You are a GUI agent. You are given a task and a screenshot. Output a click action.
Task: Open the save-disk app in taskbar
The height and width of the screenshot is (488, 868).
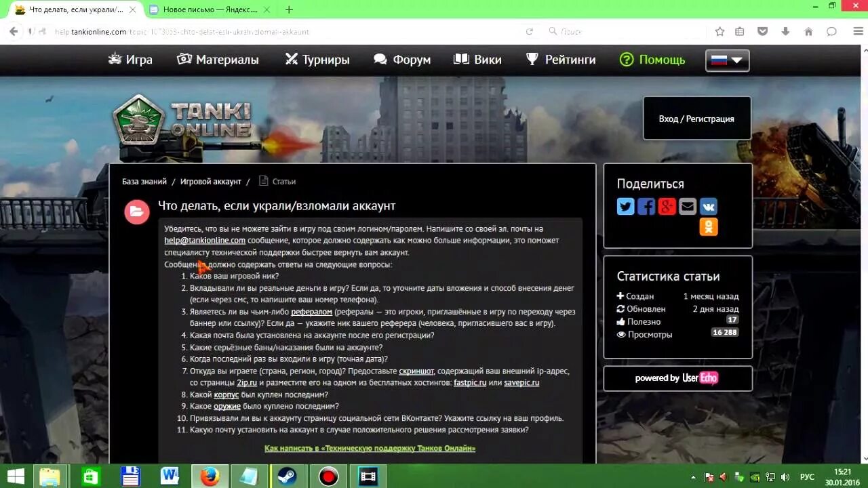coord(130,476)
